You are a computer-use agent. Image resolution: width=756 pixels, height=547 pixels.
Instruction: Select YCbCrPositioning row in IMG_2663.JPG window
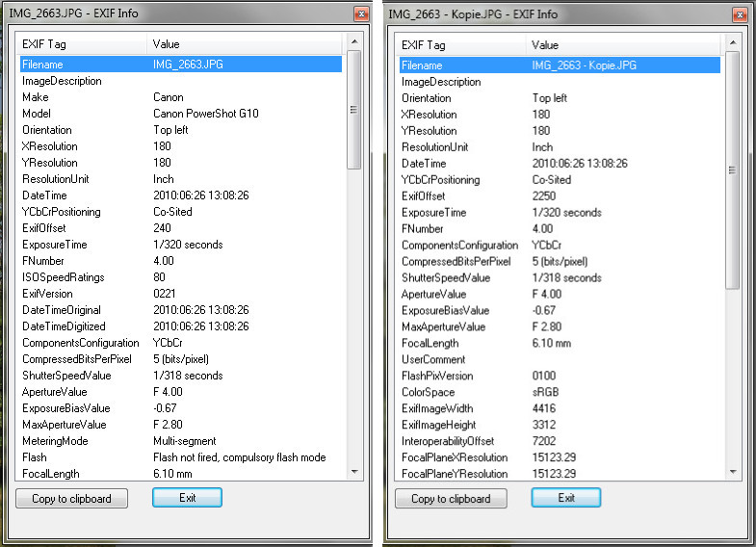[181, 212]
